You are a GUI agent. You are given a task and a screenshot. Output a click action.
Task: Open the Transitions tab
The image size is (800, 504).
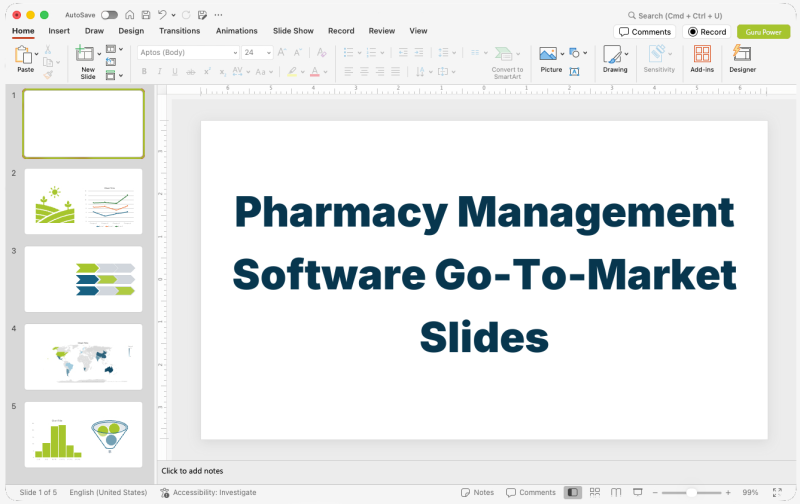click(180, 31)
